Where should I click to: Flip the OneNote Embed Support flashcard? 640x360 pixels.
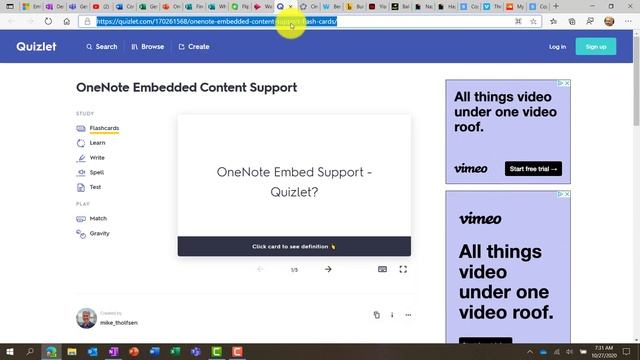click(294, 176)
